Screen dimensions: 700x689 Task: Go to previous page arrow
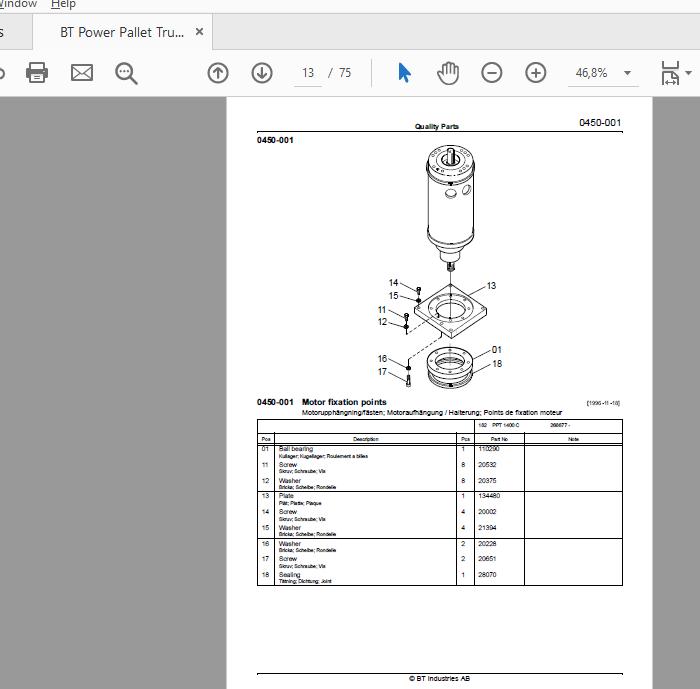click(218, 73)
